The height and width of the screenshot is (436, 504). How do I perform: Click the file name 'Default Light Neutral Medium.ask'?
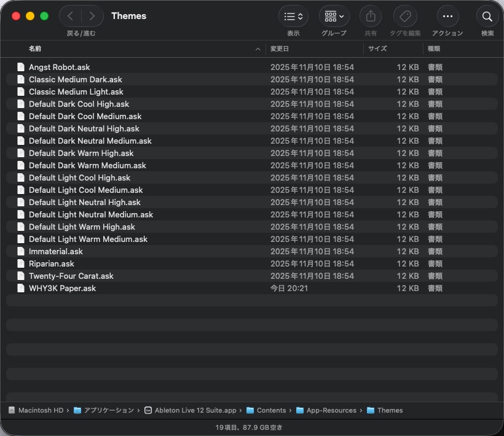tap(91, 214)
